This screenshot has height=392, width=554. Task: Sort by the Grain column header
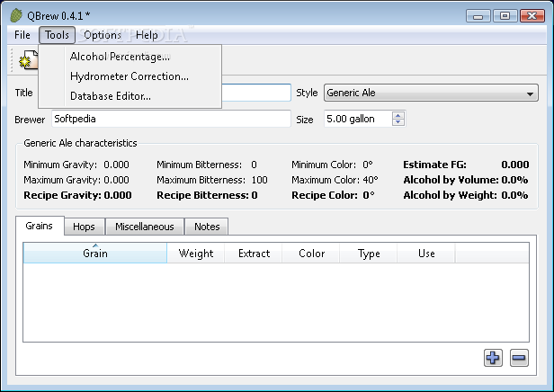(x=95, y=254)
